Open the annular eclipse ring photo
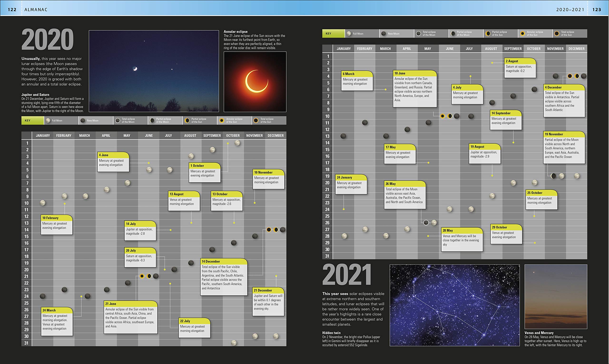Screen dimensions: 609x364 point(255,82)
